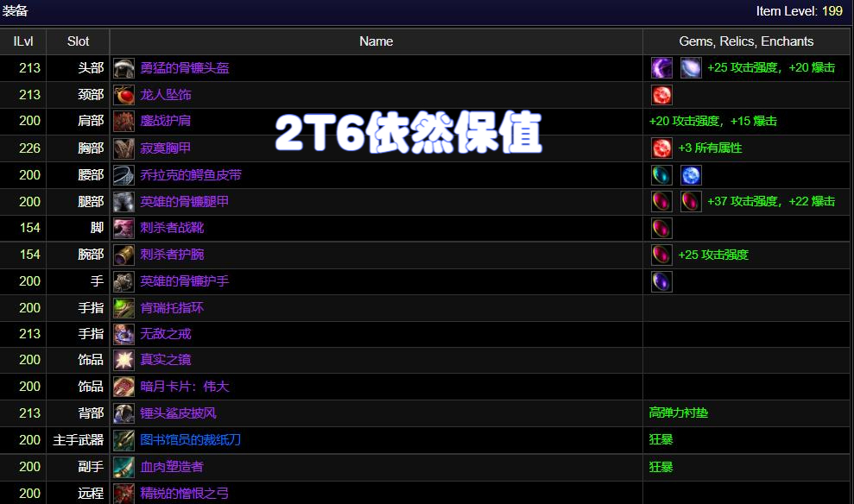Click the 乔拉克的鳄鱼皮带 belt icon
This screenshot has width=854, height=504.
coord(123,174)
